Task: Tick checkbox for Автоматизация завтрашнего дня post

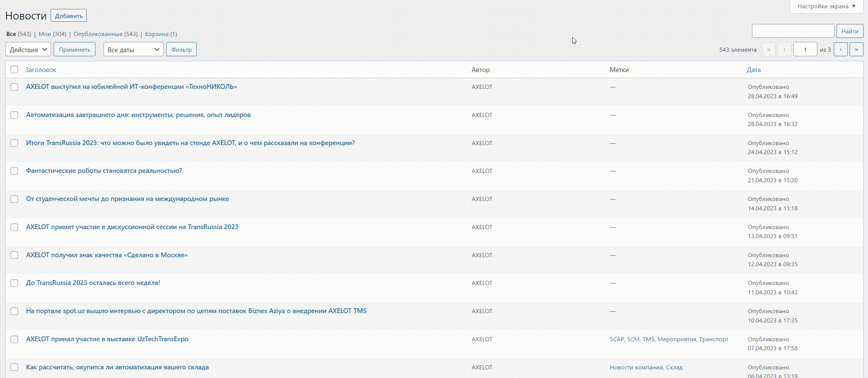Action: click(x=14, y=115)
